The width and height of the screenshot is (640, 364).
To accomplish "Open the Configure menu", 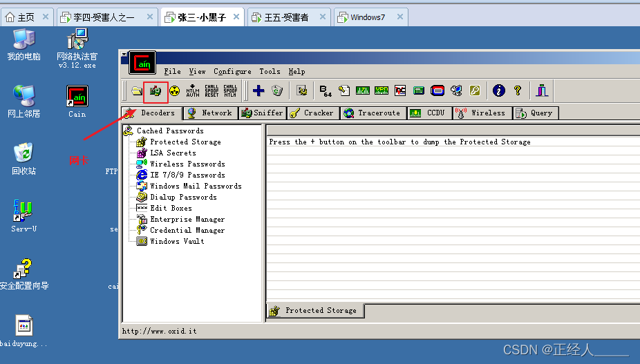I will (x=232, y=71).
